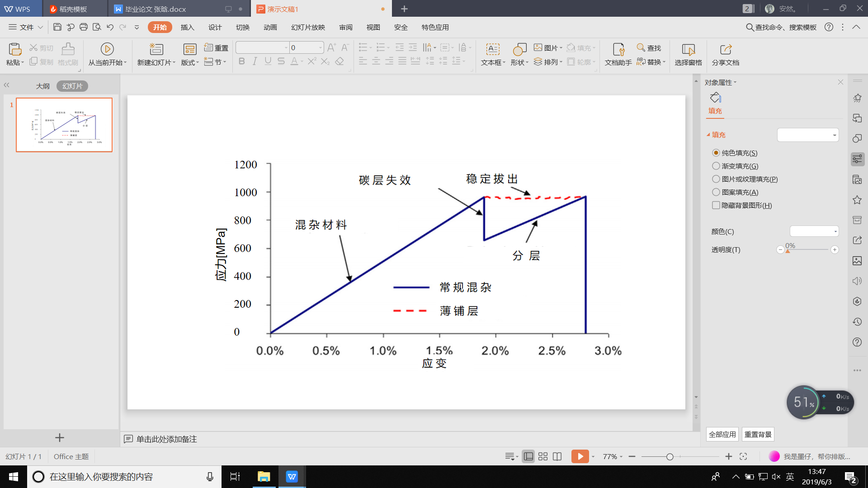The height and width of the screenshot is (488, 868).
Task: Click the transparency slider track
Action: pyautogui.click(x=807, y=249)
